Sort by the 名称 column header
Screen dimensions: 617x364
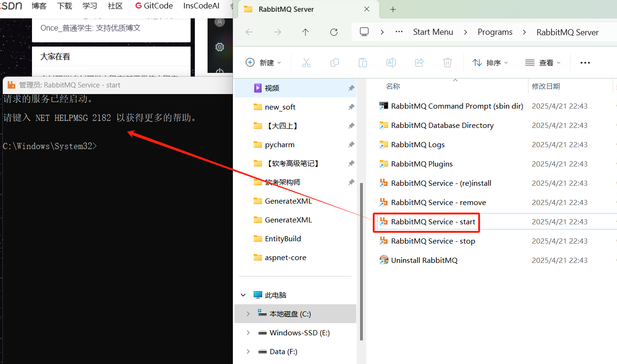click(393, 86)
